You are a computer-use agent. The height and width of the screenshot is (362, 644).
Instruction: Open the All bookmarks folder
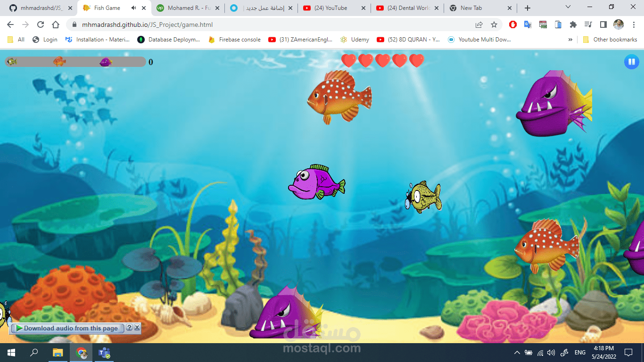(x=16, y=40)
